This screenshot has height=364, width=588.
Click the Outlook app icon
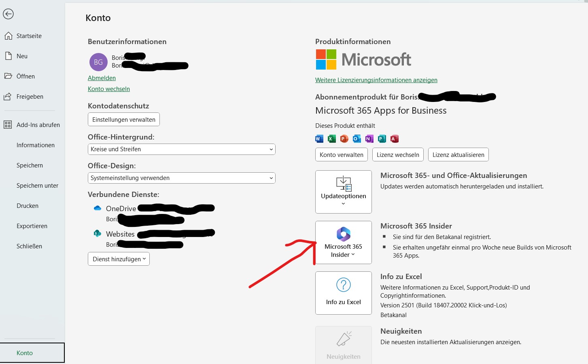(357, 139)
